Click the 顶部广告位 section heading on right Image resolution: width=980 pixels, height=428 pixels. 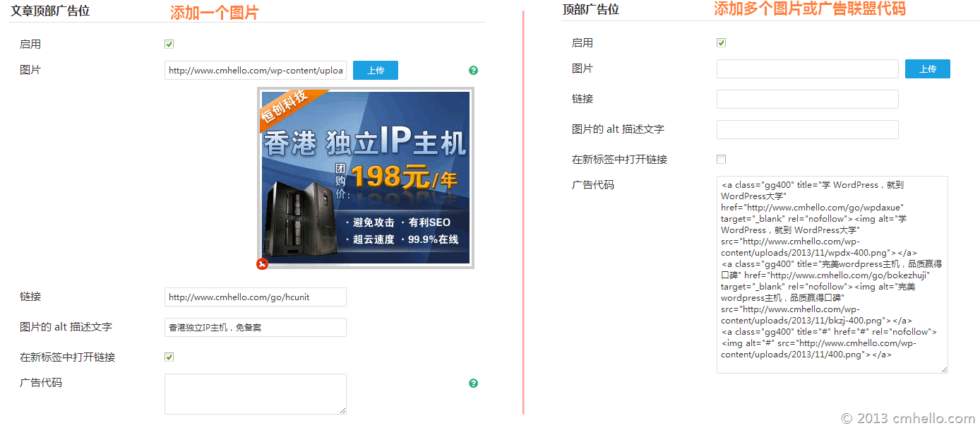(x=591, y=10)
